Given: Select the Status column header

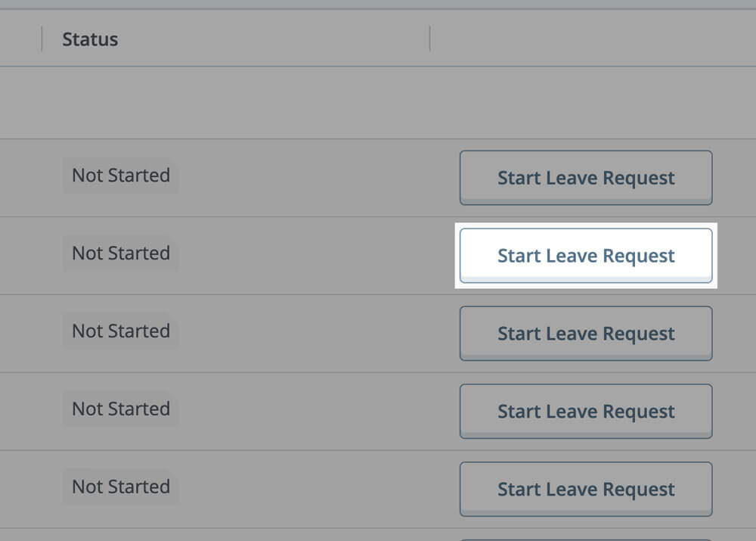Looking at the screenshot, I should [x=89, y=39].
